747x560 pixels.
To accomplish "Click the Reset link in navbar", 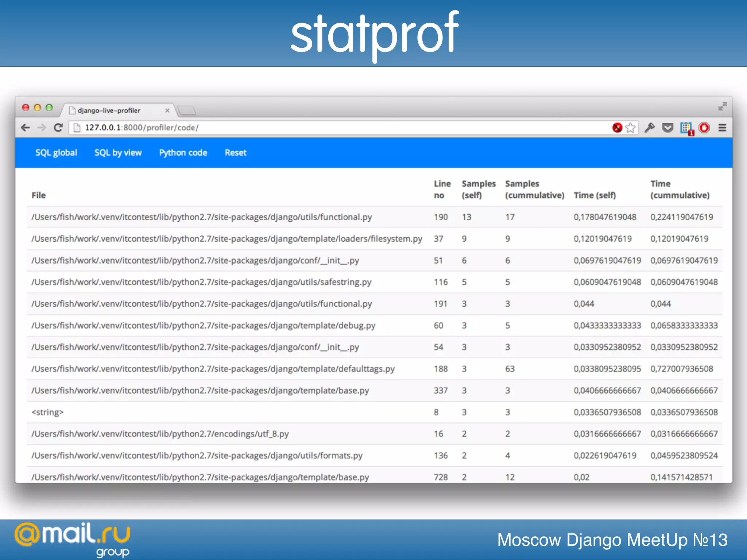I will (x=236, y=153).
